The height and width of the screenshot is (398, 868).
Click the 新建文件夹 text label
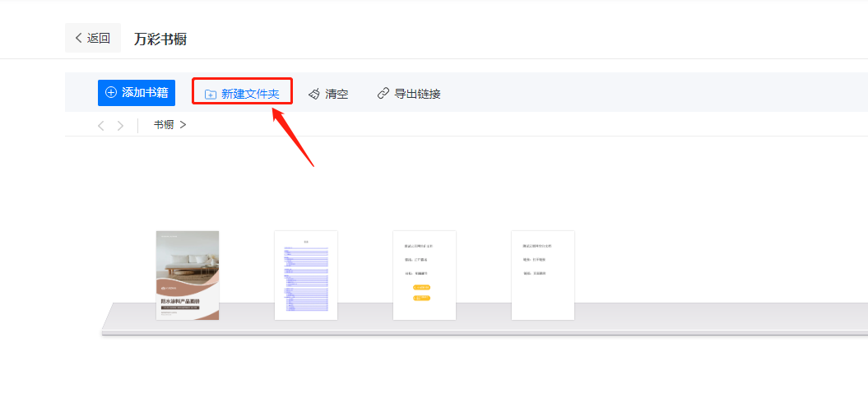click(x=250, y=94)
